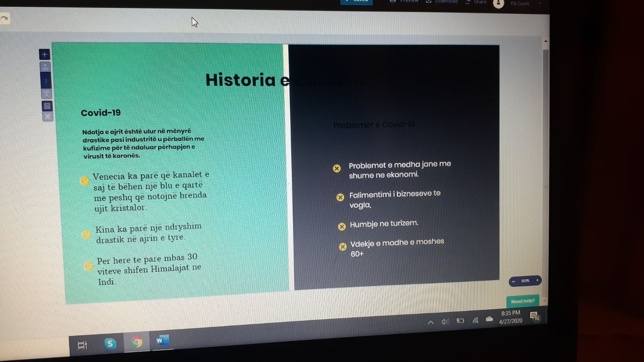This screenshot has width=644, height=362.
Task: Expand the Ylli Gashi account dropdown
Action: pos(539,4)
